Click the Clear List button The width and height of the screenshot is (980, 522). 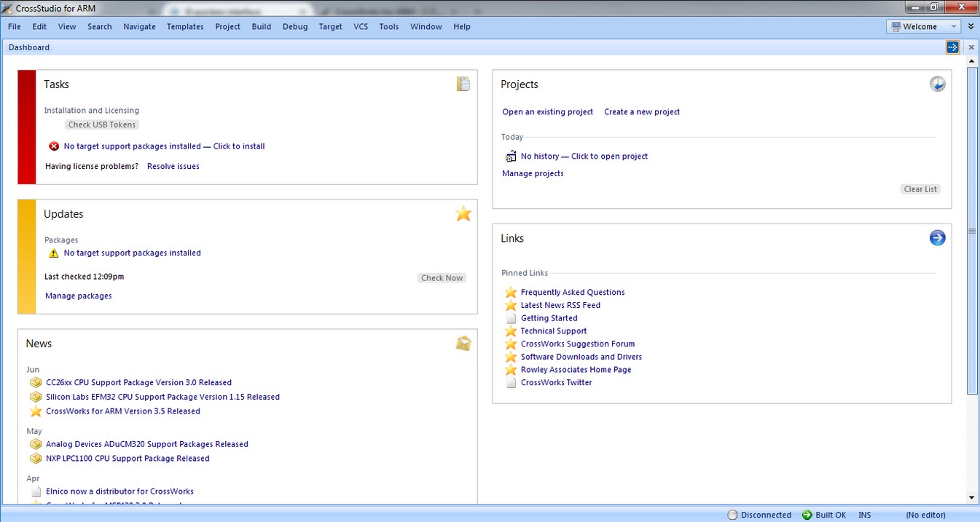click(920, 189)
